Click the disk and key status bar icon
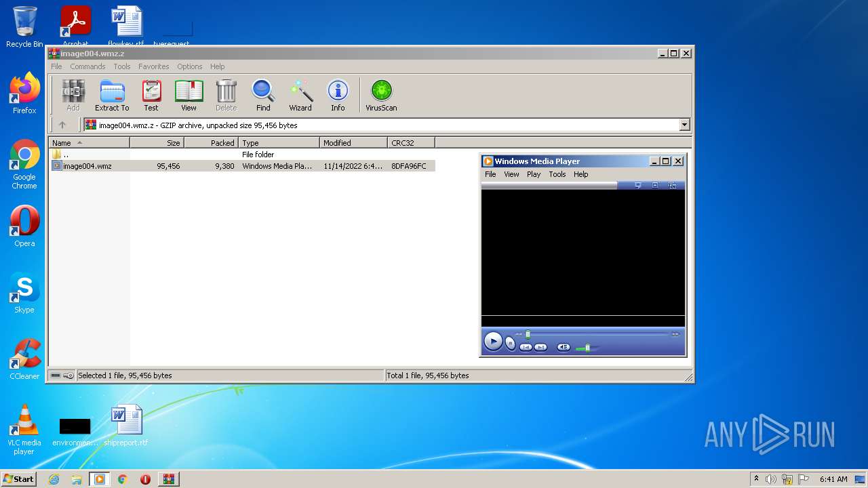868x488 pixels. click(x=62, y=375)
